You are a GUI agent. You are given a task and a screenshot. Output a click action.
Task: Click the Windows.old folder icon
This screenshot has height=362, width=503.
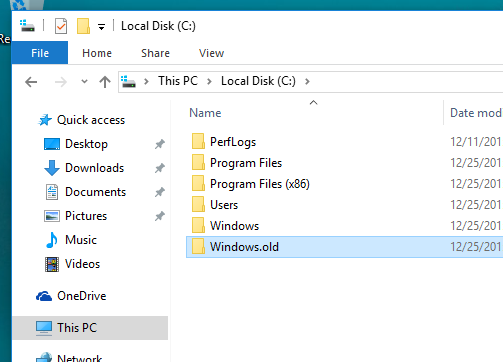point(198,246)
